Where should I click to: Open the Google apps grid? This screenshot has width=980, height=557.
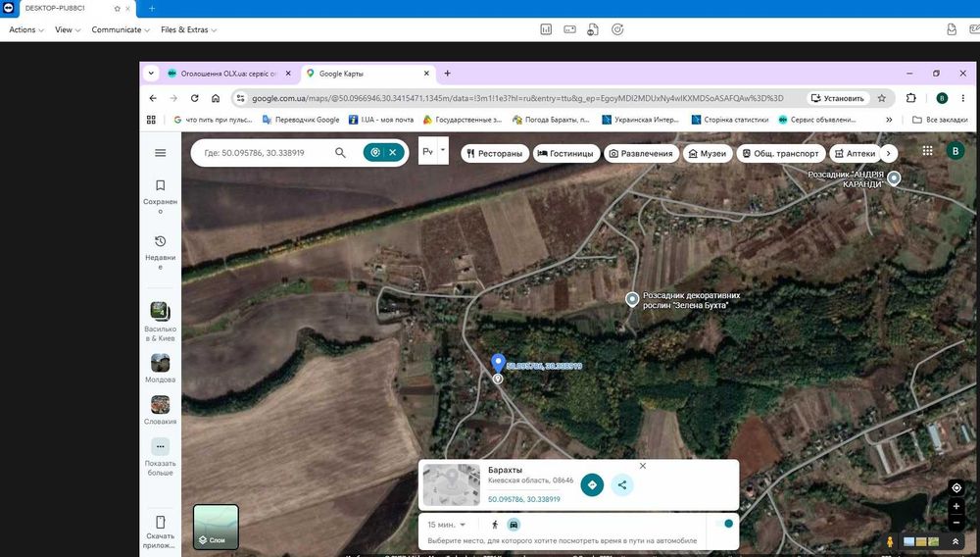coord(927,151)
